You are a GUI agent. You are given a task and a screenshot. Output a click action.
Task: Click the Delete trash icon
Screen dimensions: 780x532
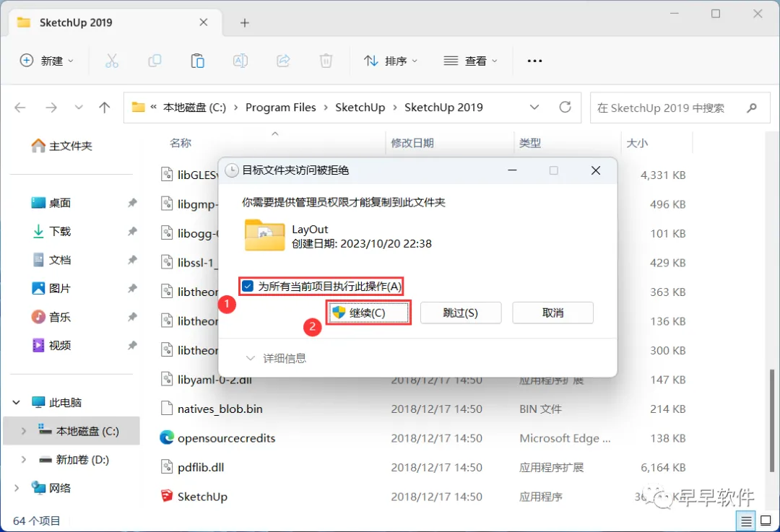click(326, 61)
